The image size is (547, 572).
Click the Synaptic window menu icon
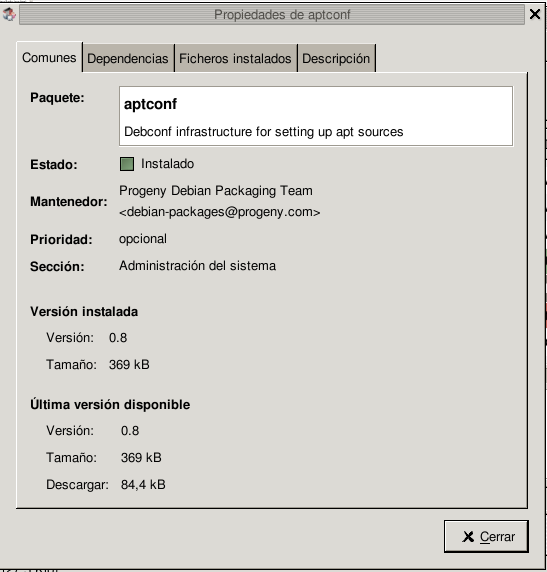(x=9, y=14)
